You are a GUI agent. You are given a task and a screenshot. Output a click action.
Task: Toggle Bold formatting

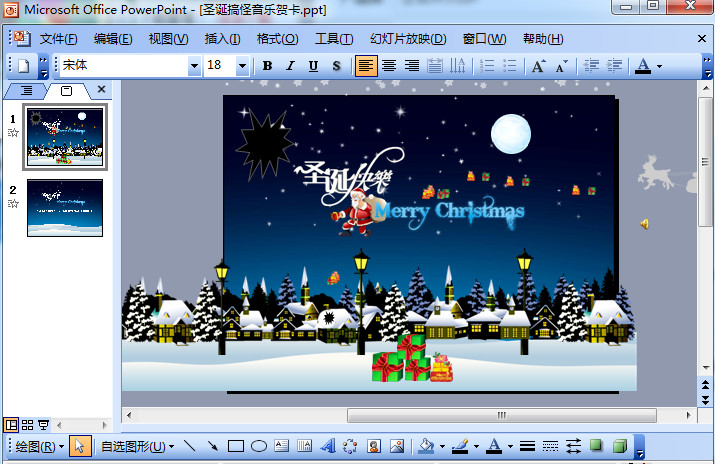point(267,66)
